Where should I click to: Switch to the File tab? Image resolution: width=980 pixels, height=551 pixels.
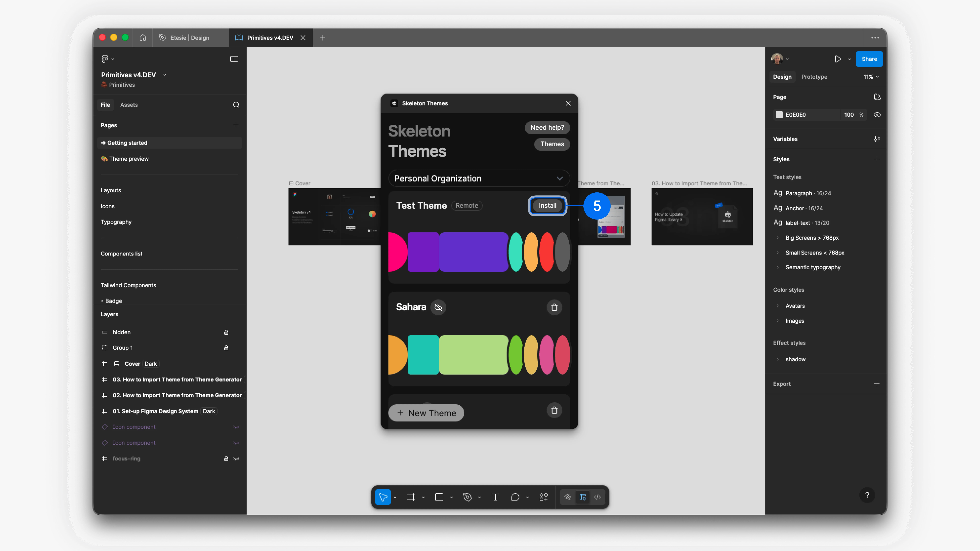click(105, 105)
